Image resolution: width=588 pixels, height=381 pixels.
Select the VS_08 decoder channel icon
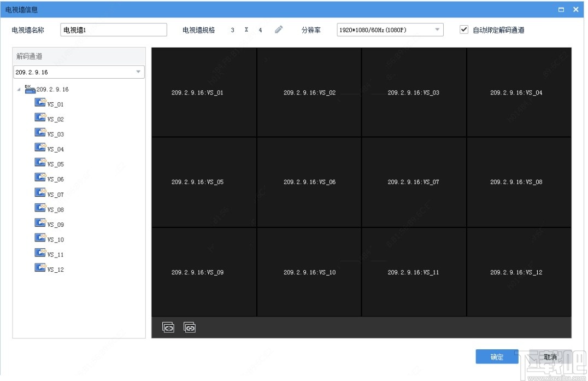(x=40, y=207)
